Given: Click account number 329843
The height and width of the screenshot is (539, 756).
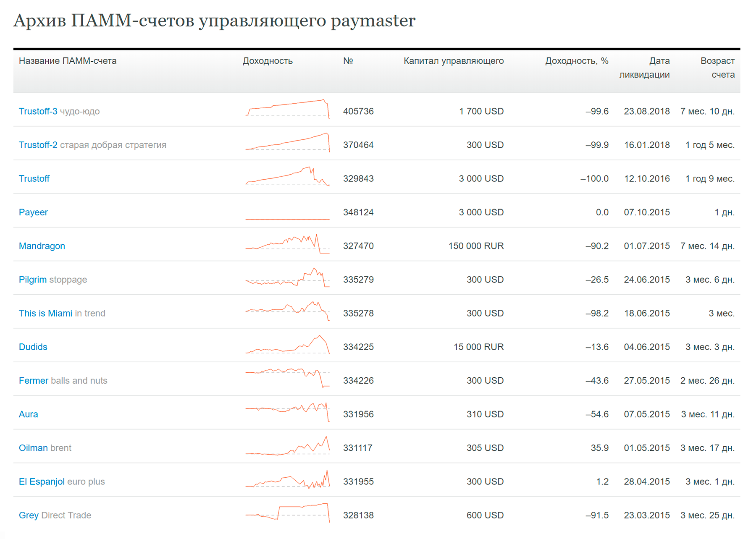Looking at the screenshot, I should 358,178.
